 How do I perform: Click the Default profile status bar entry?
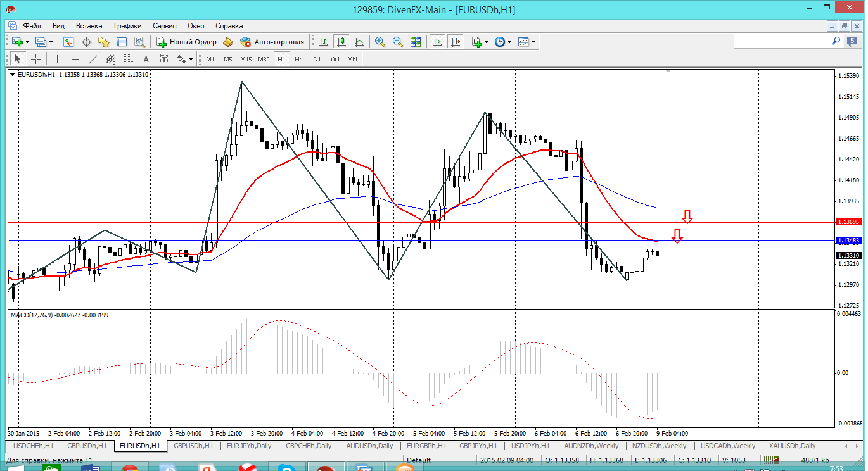pos(419,460)
